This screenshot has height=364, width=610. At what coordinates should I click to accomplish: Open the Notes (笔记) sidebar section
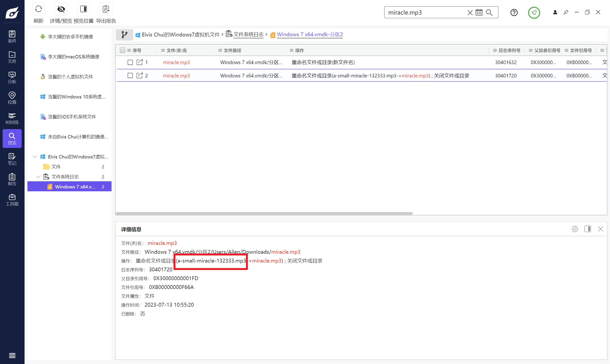coord(12,159)
